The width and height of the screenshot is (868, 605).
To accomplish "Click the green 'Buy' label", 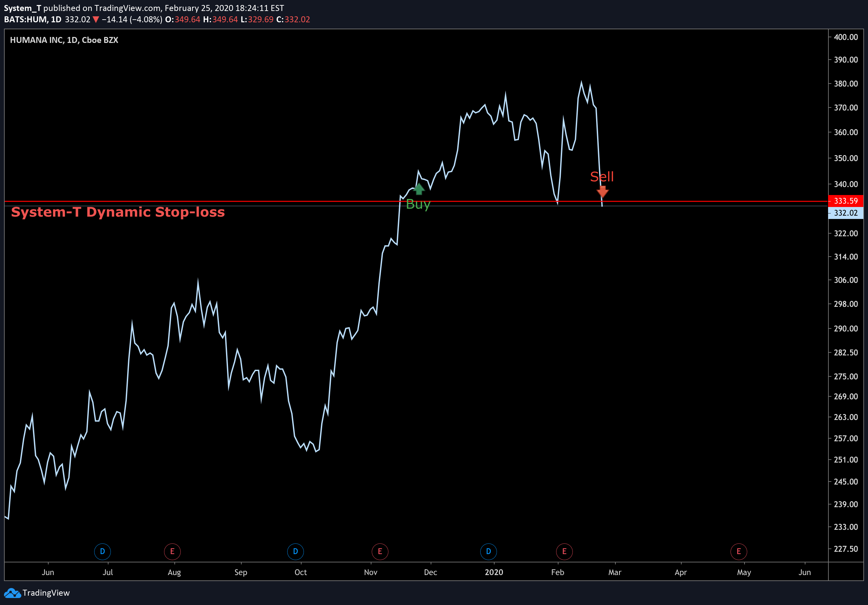I will pyautogui.click(x=418, y=204).
